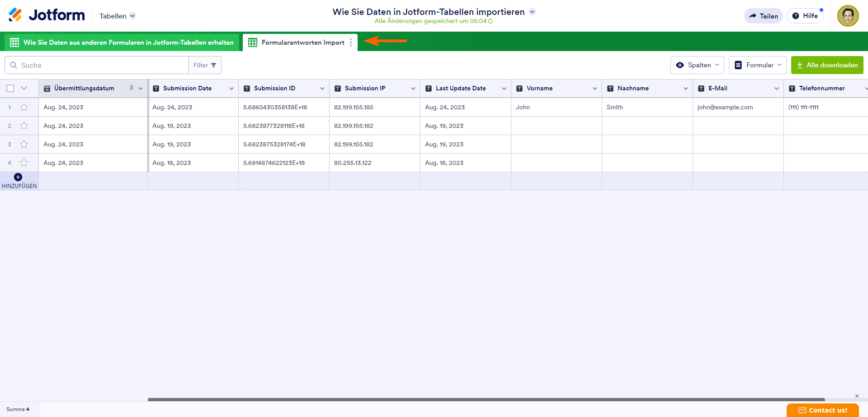Screen dimensions: 868x417
Task: Click the Alle downloaden button
Action: (827, 65)
